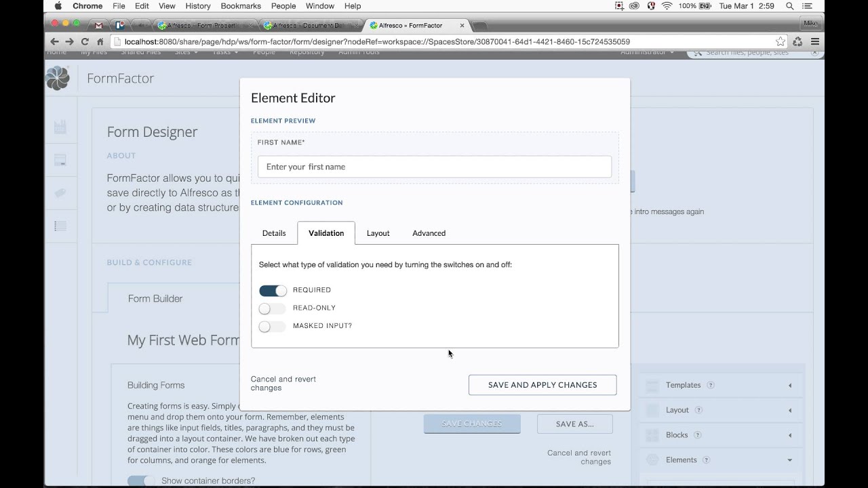Open Chrome hamburger menu
Screen dimensions: 868x488
click(x=814, y=41)
